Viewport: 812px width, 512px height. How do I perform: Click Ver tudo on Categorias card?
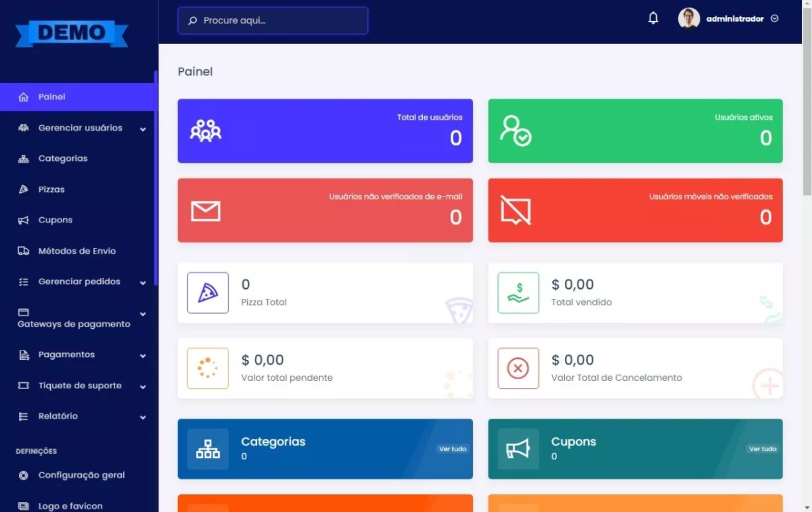[452, 449]
